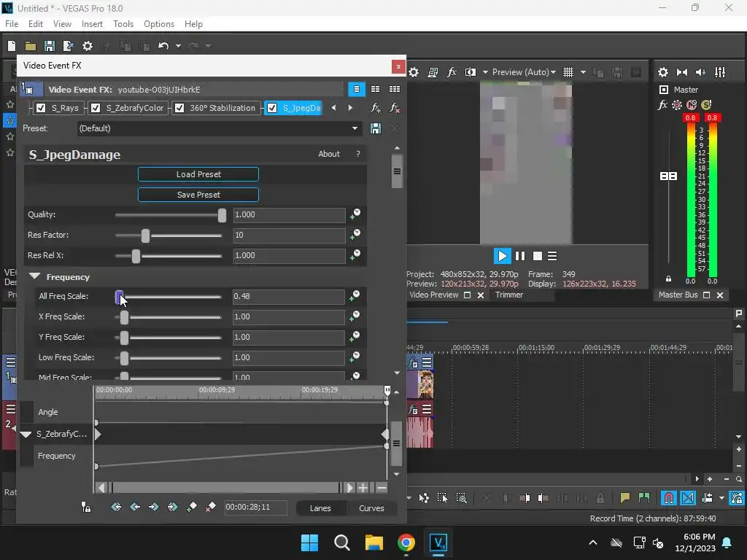Open a project with the folder icon
747x560 pixels.
pos(31,46)
